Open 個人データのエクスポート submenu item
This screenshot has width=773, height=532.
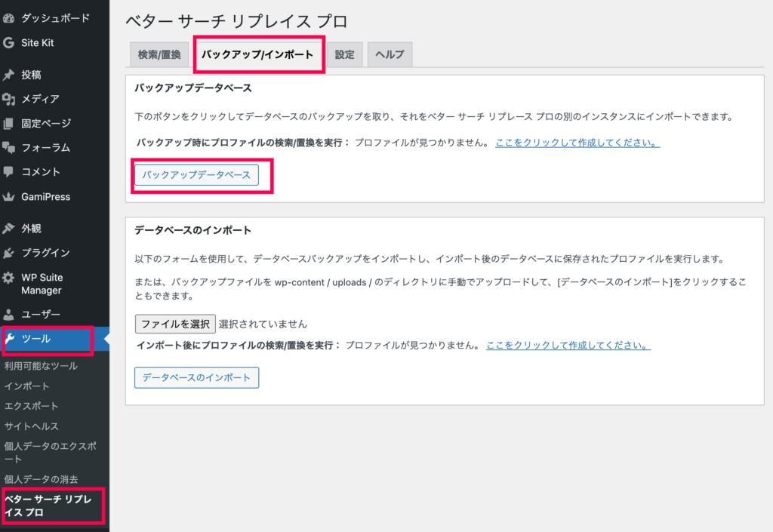click(x=50, y=453)
